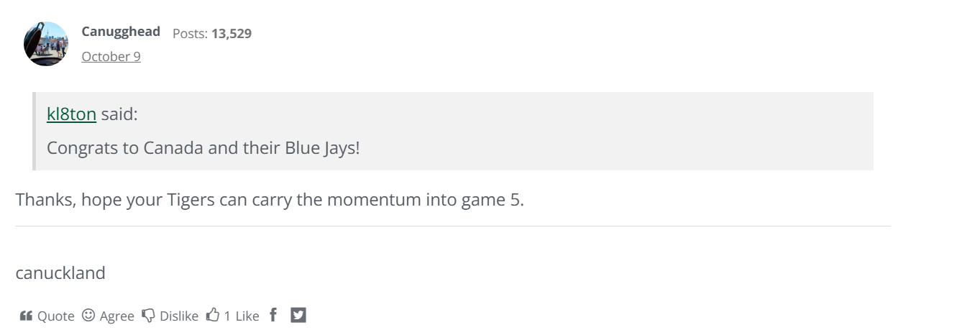This screenshot has width=980, height=330.
Task: Select the Like reaction label
Action: [x=247, y=316]
